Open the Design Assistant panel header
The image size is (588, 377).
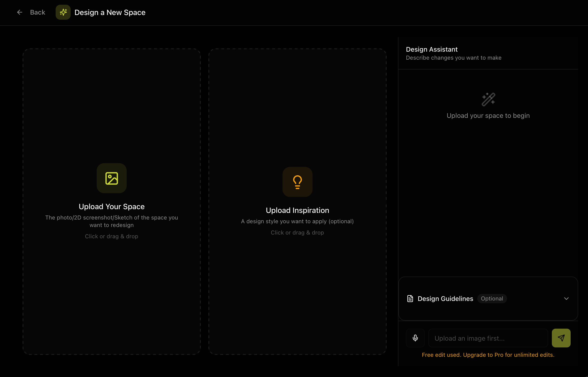tap(432, 49)
